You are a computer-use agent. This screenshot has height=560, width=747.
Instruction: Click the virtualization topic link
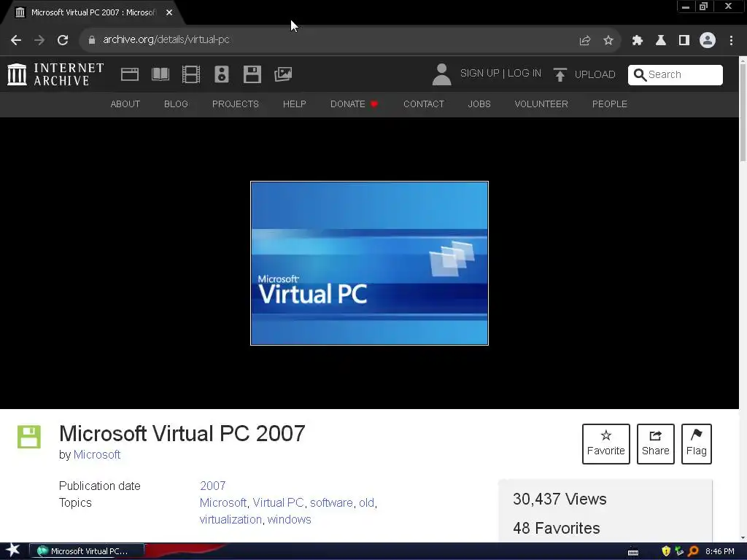coord(231,519)
